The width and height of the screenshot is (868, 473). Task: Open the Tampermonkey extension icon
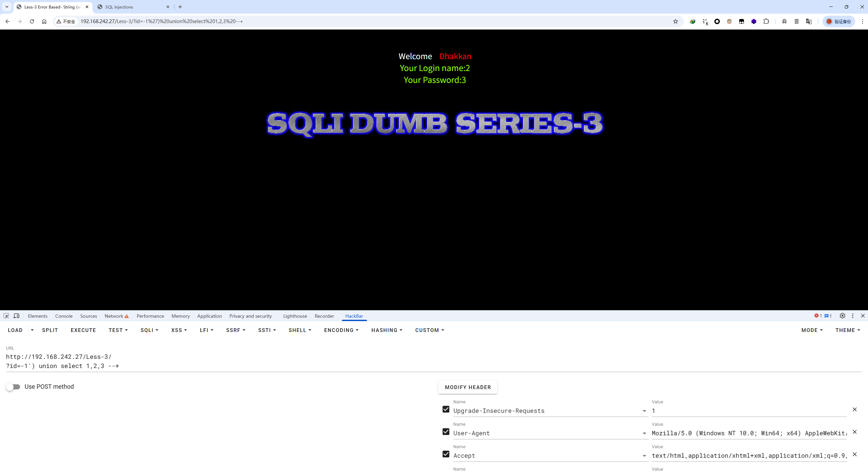[x=742, y=21]
